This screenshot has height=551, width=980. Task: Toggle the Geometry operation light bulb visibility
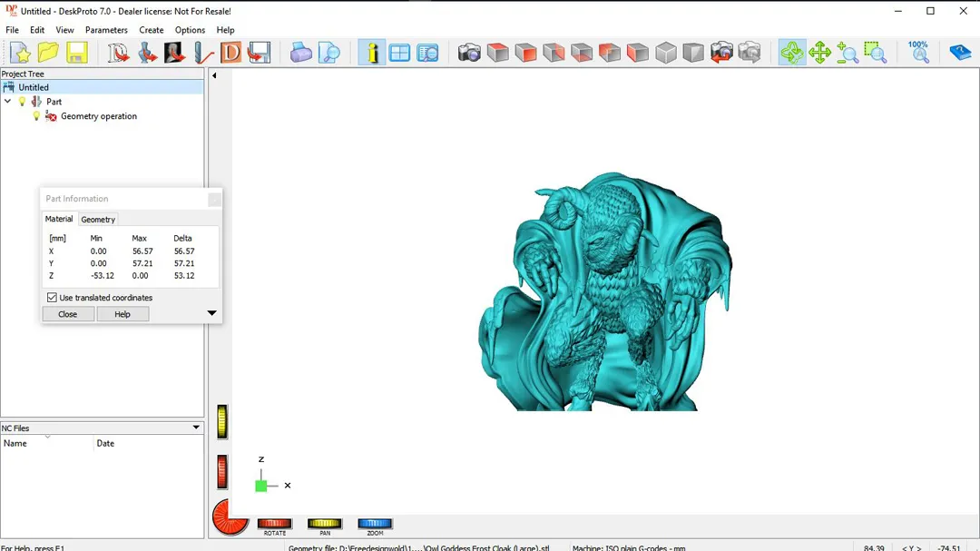click(36, 116)
